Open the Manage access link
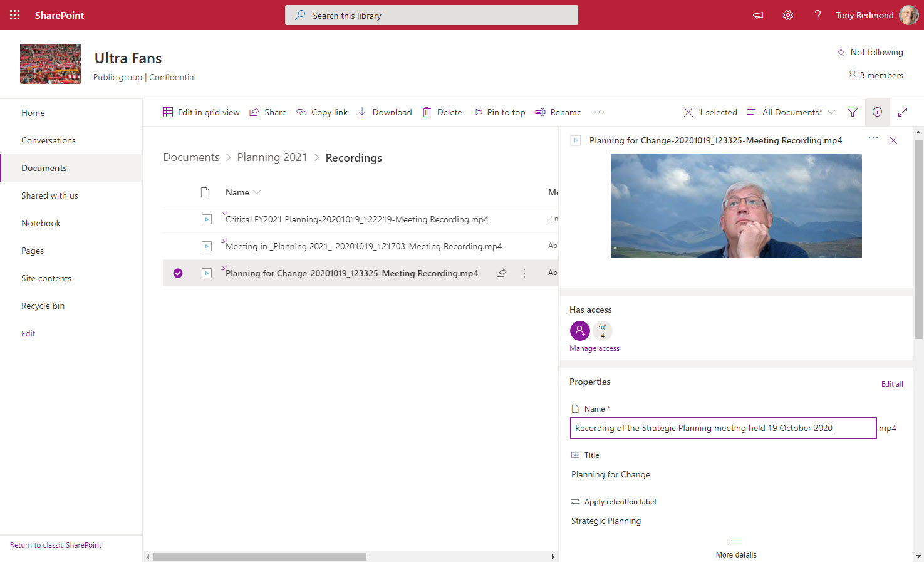This screenshot has width=924, height=562. (x=594, y=348)
